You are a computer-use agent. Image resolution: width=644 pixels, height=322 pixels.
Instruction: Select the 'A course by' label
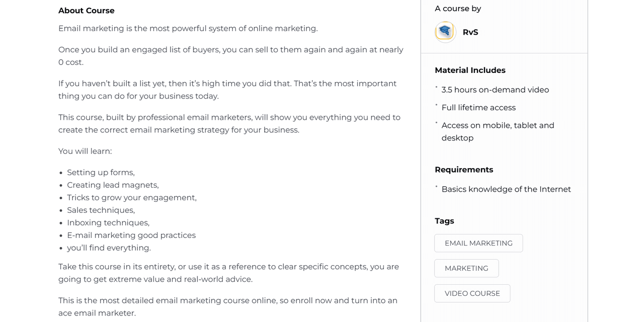(x=458, y=8)
